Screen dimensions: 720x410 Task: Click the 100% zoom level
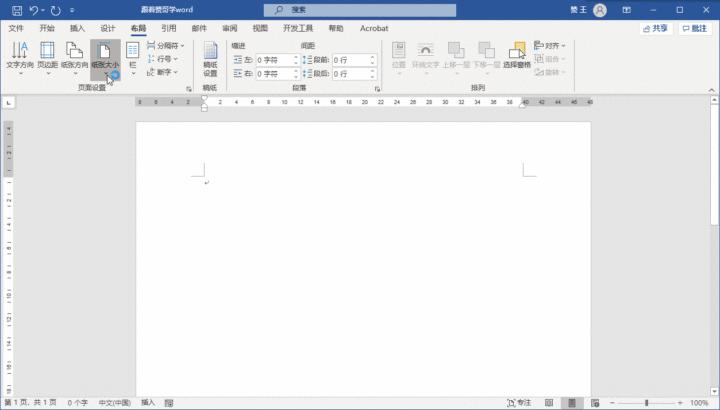(x=699, y=403)
